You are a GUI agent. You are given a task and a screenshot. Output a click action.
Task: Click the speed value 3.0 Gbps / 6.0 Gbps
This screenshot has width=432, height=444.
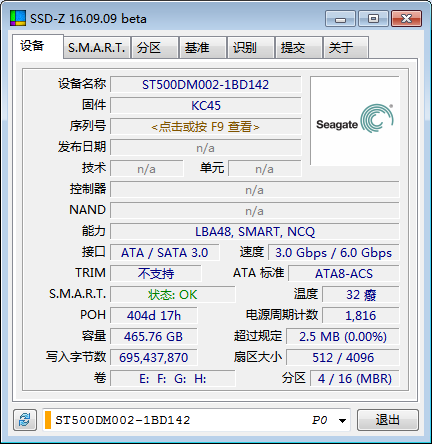tap(334, 253)
